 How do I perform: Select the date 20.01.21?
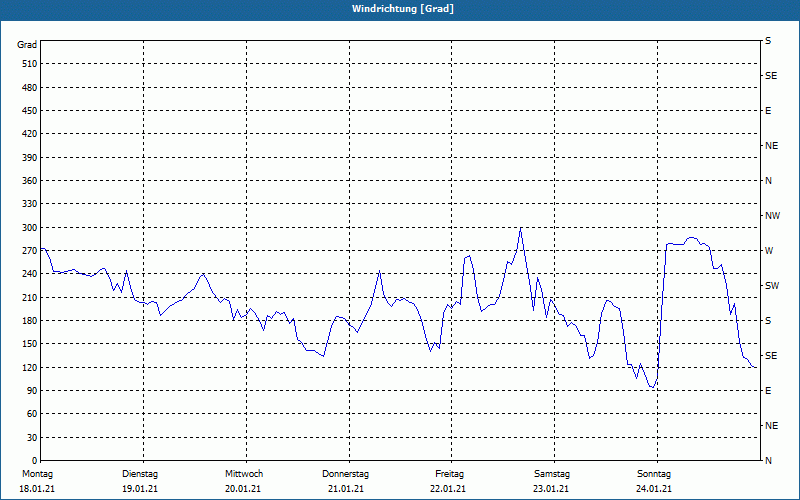pos(243,489)
